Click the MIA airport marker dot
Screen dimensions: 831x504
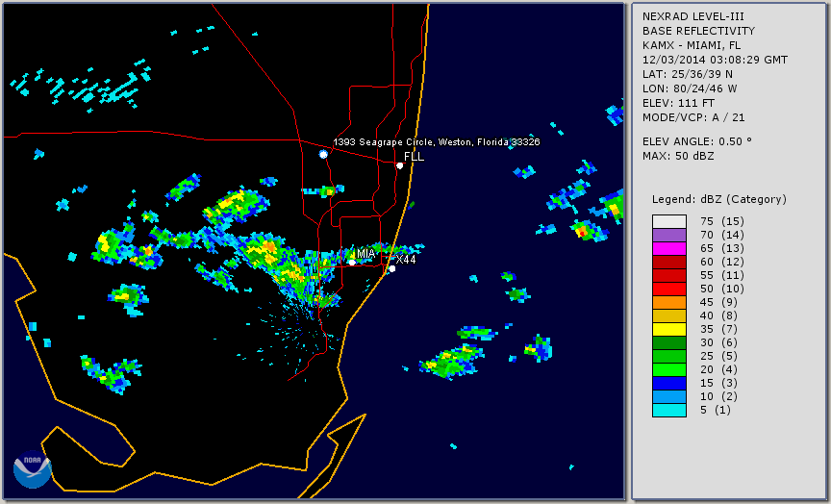[352, 263]
